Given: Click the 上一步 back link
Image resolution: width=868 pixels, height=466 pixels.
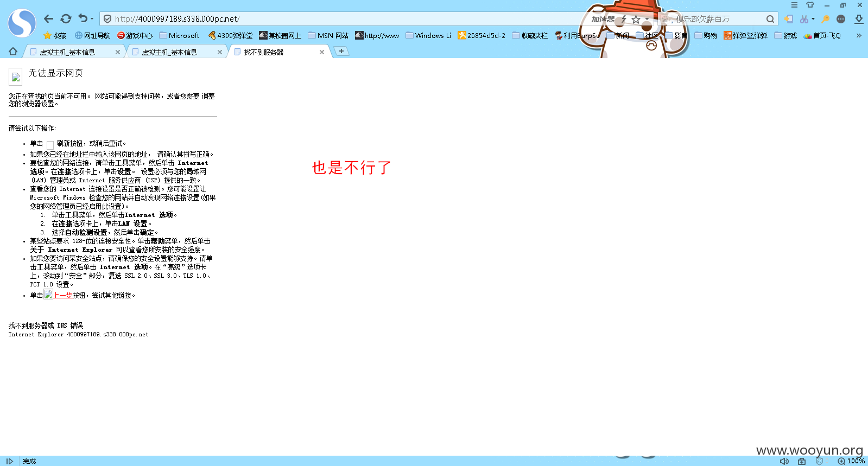Looking at the screenshot, I should (x=62, y=295).
